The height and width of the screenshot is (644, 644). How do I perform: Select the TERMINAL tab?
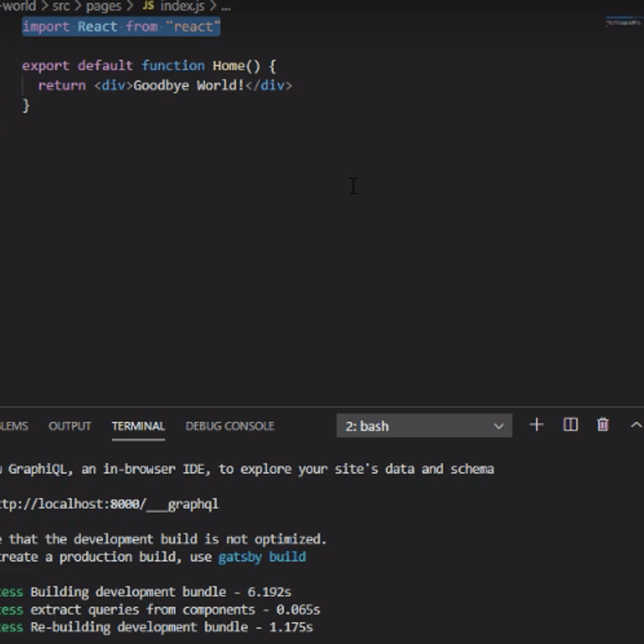point(138,426)
